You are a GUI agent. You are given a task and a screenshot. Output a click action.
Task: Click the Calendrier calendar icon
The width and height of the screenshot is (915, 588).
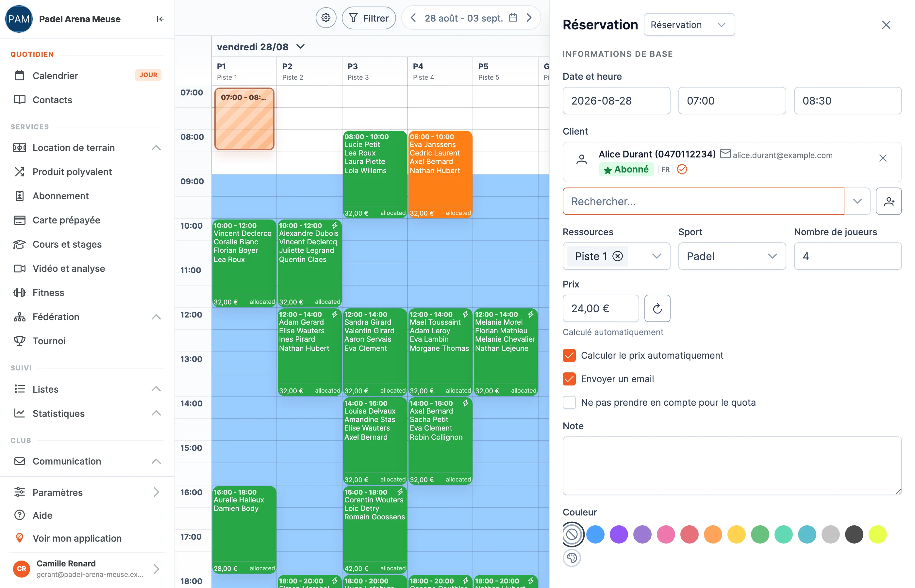pos(20,75)
